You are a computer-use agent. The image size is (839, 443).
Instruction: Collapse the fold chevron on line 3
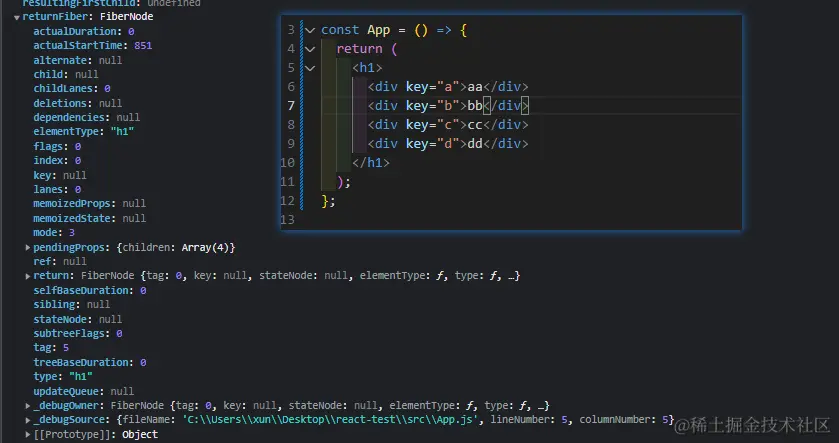point(310,30)
